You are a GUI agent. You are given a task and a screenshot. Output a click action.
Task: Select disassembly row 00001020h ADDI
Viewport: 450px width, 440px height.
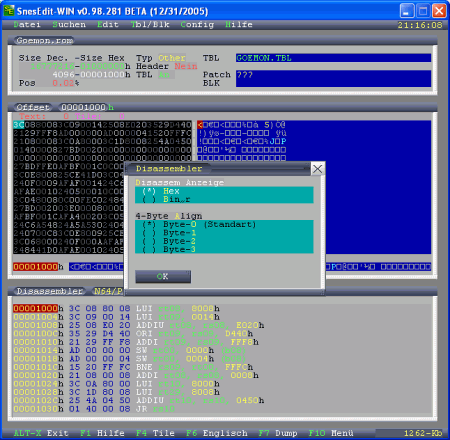pyautogui.click(x=136, y=375)
